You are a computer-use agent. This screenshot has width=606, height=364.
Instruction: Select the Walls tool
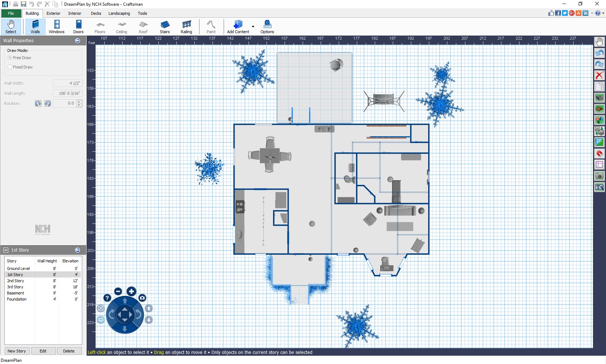pyautogui.click(x=35, y=27)
